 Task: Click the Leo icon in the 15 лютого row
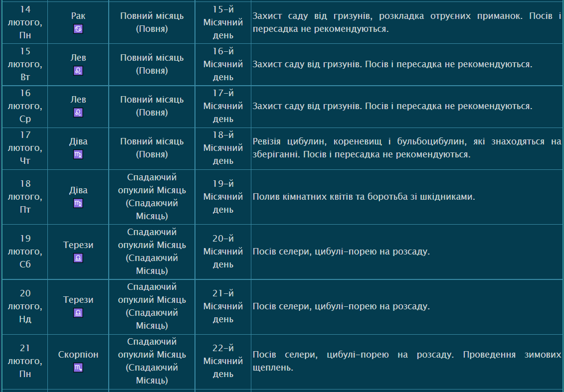pyautogui.click(x=78, y=71)
